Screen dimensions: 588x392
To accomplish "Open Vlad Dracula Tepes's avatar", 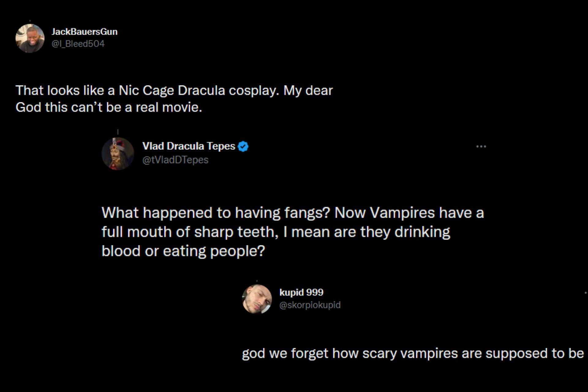I will tap(118, 153).
